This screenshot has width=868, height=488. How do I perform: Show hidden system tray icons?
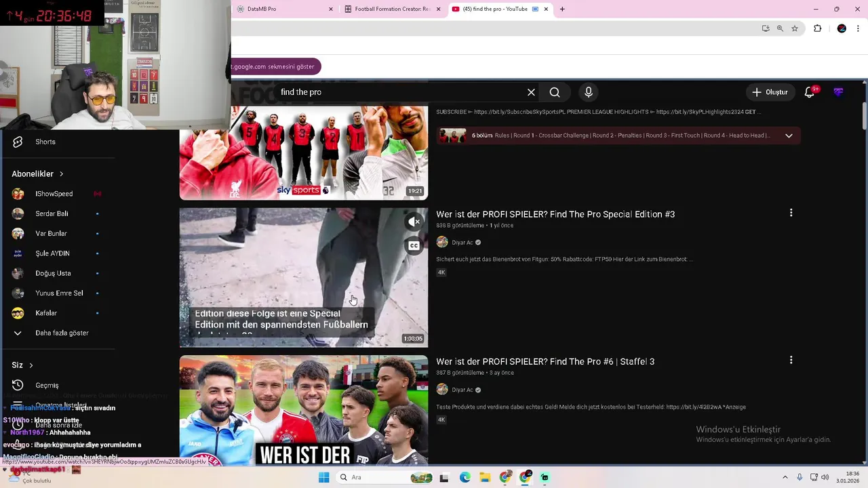[785, 478]
